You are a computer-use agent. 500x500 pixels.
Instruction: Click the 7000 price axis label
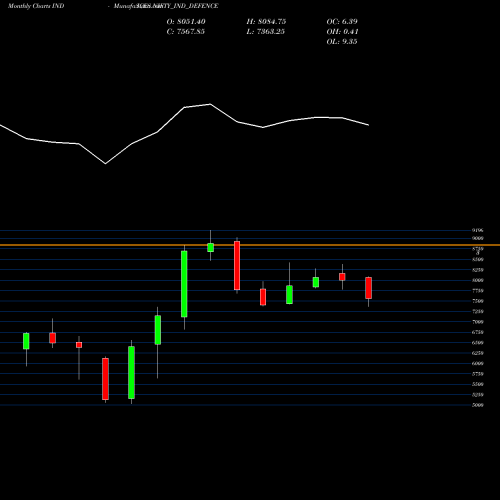tap(478, 322)
